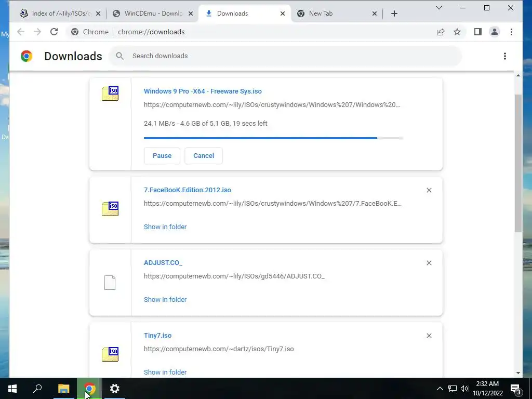Go back in browser history
Screen dimensions: 532x399
pyautogui.click(x=21, y=32)
